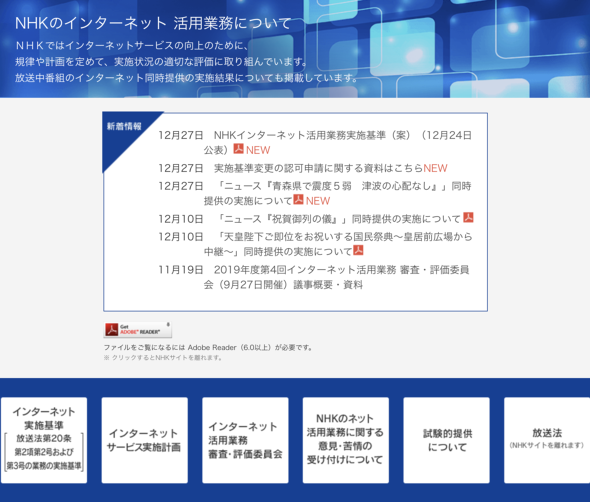Click PDF icon for 天皇陛下ご即位 国民祭典 item
Screen dimensions: 590x502
pyautogui.click(x=358, y=250)
